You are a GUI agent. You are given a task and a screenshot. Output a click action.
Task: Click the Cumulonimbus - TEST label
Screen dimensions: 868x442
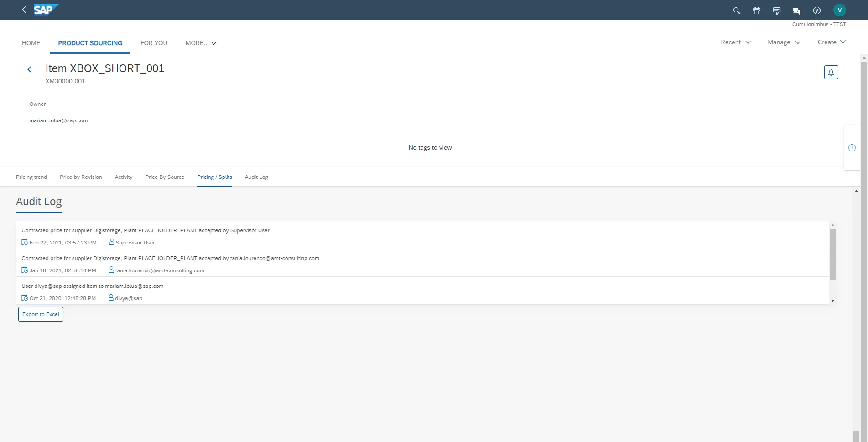(x=819, y=24)
